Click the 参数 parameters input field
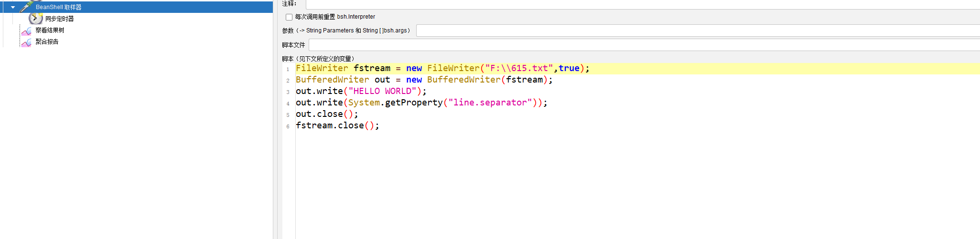 tap(698, 31)
